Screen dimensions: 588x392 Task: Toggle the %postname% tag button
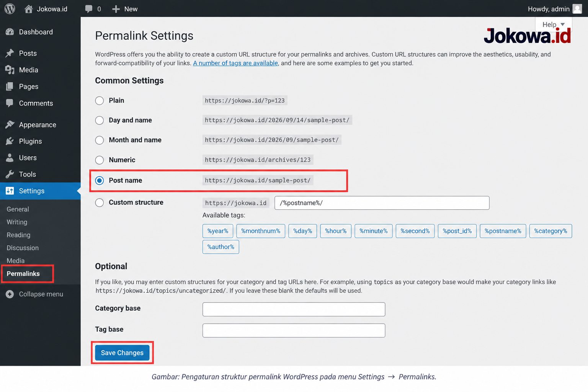(503, 231)
